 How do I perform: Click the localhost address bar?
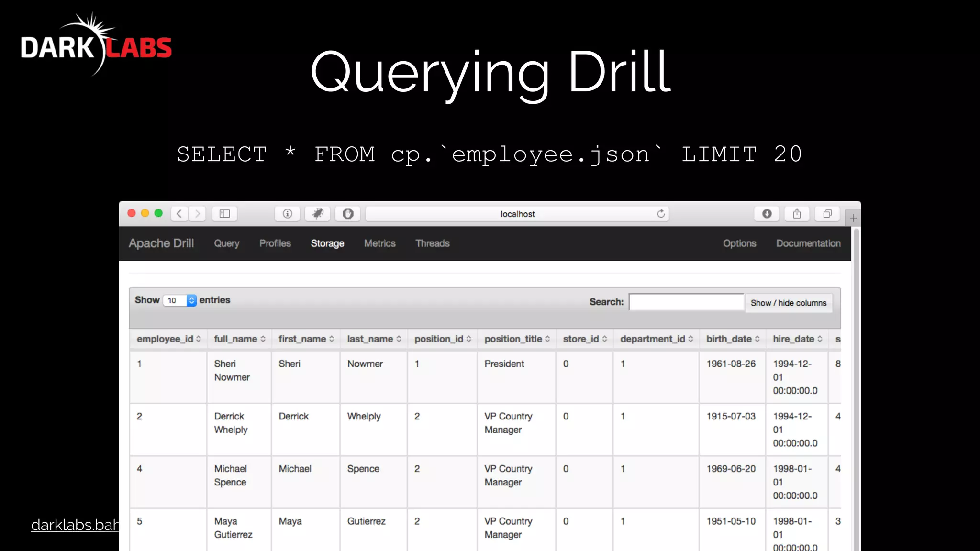click(x=517, y=214)
